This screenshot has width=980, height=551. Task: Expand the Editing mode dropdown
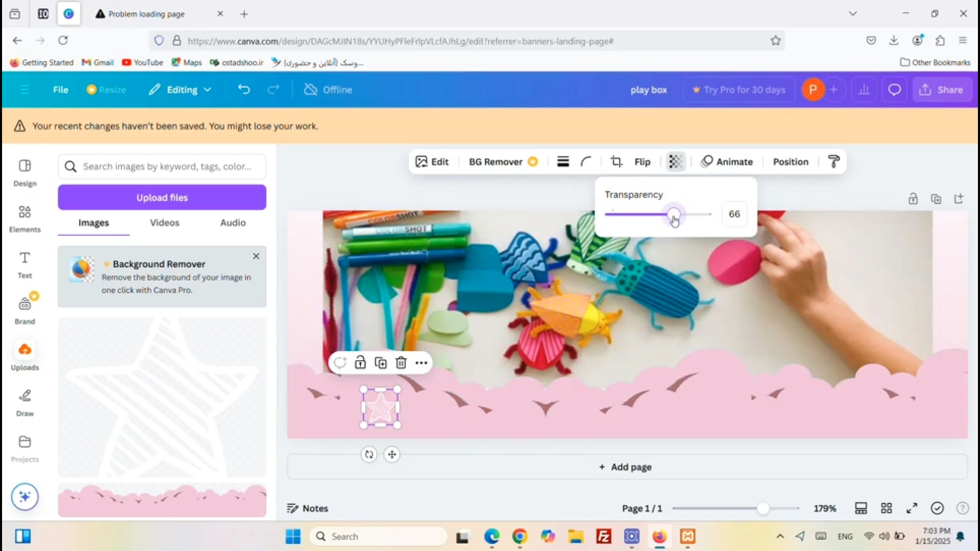pyautogui.click(x=180, y=90)
